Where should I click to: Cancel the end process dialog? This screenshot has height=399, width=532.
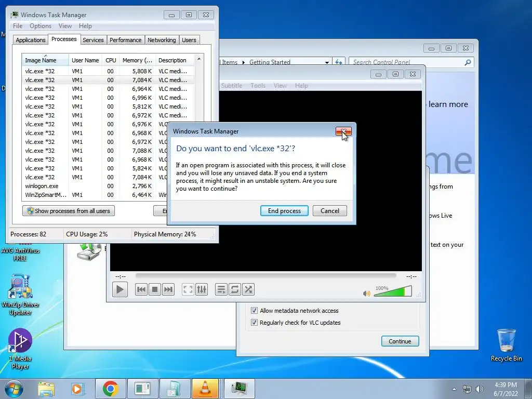tap(330, 211)
